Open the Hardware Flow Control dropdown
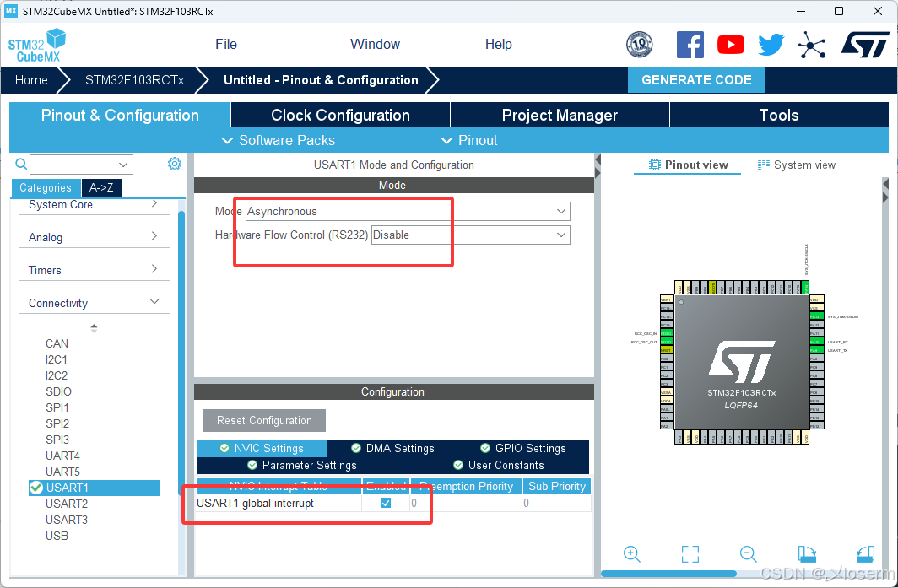Viewport: 898px width, 588px height. coord(471,235)
